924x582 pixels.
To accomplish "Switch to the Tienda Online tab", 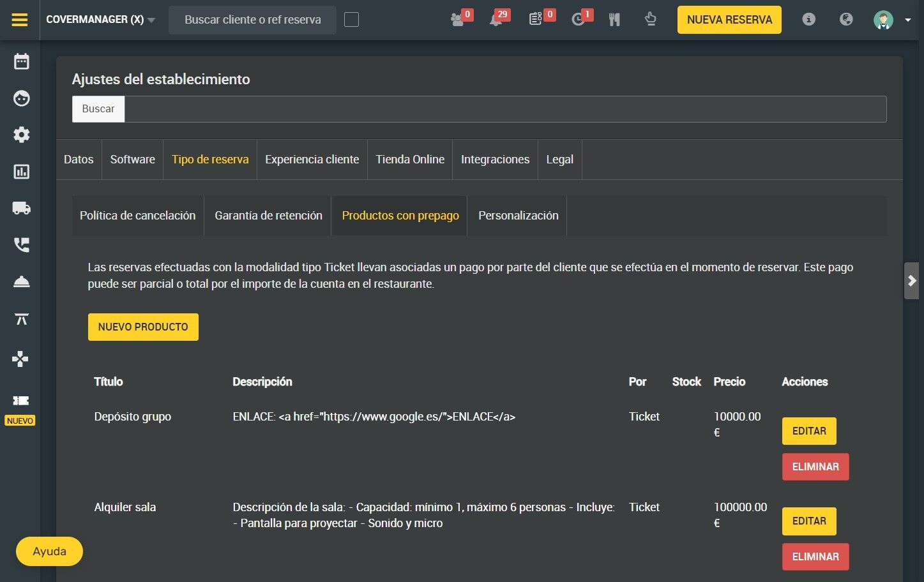I will coord(410,160).
